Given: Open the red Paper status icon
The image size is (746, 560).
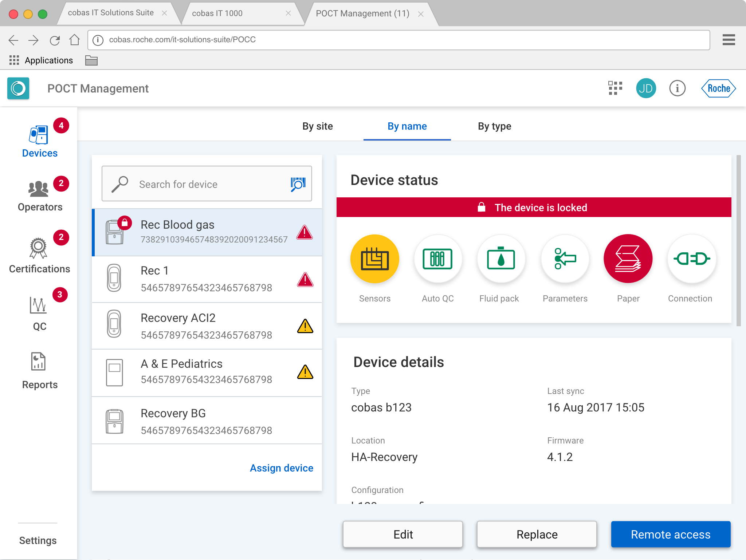Looking at the screenshot, I should click(628, 259).
